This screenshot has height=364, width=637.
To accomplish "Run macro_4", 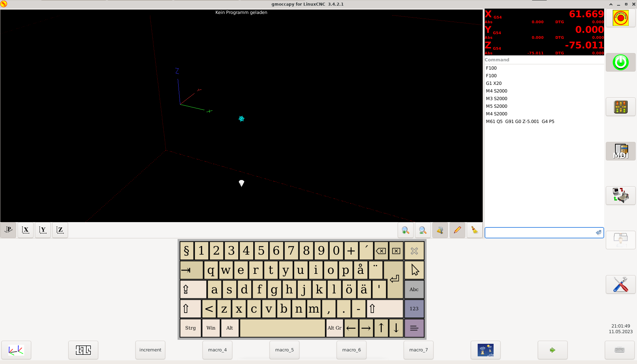I will [217, 350].
